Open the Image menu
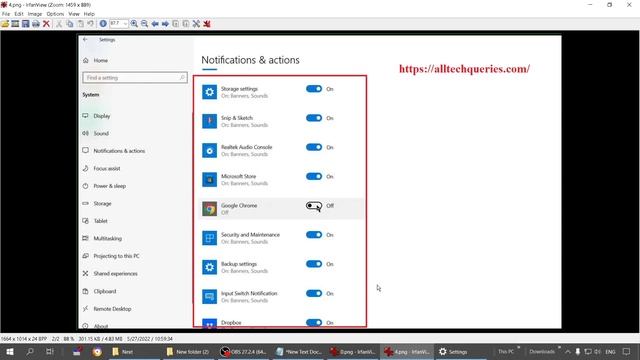Screen dimensions: 640x360 point(35,14)
